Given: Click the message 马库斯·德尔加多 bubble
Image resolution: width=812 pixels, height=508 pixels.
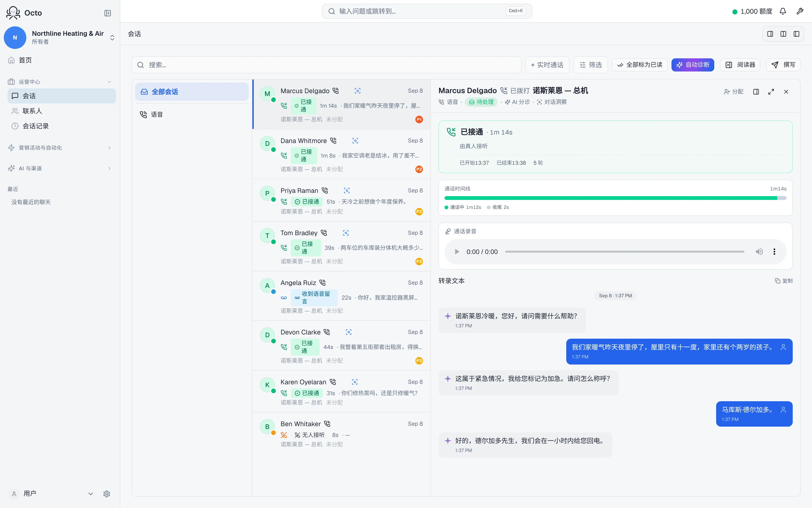Looking at the screenshot, I should [754, 414].
